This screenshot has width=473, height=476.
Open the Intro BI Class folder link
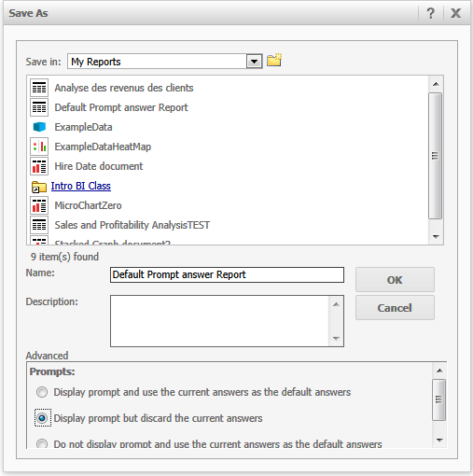(81, 186)
